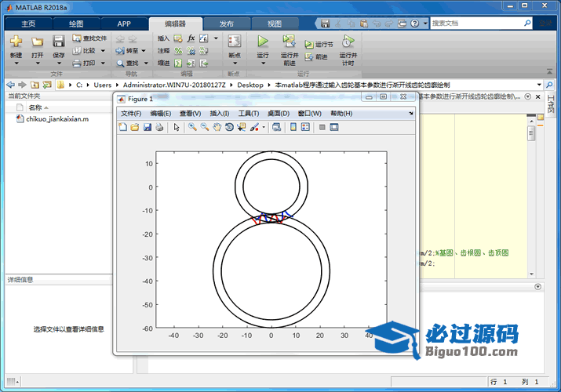Image resolution: width=561 pixels, height=392 pixels.
Task: Click the Save (保存) disk icon
Action: pyautogui.click(x=58, y=42)
